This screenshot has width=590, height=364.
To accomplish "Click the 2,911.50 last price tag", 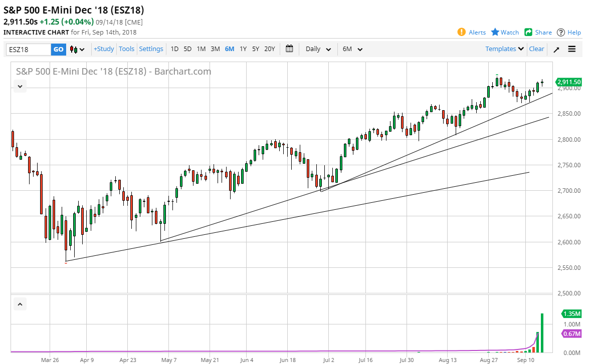I will tap(569, 82).
